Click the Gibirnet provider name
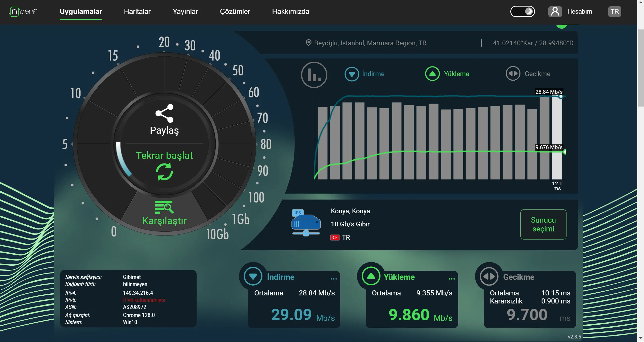Image resolution: width=644 pixels, height=342 pixels. coord(132,277)
